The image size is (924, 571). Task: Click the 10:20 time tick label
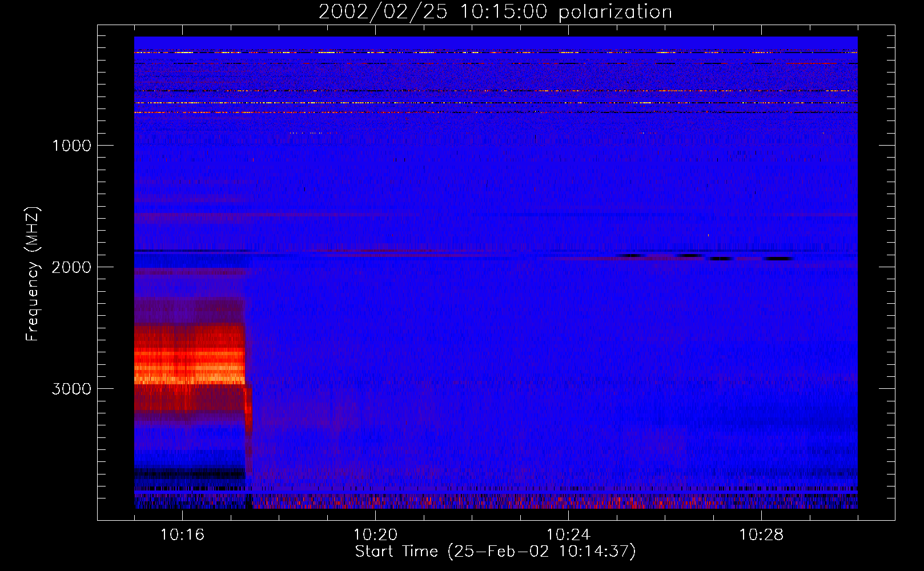[375, 535]
